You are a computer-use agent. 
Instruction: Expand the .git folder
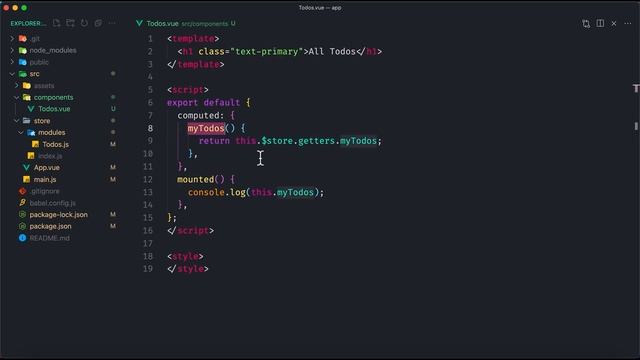click(12, 39)
